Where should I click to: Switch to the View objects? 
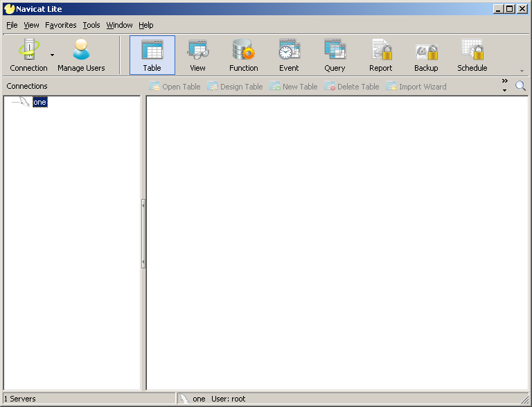[198, 55]
